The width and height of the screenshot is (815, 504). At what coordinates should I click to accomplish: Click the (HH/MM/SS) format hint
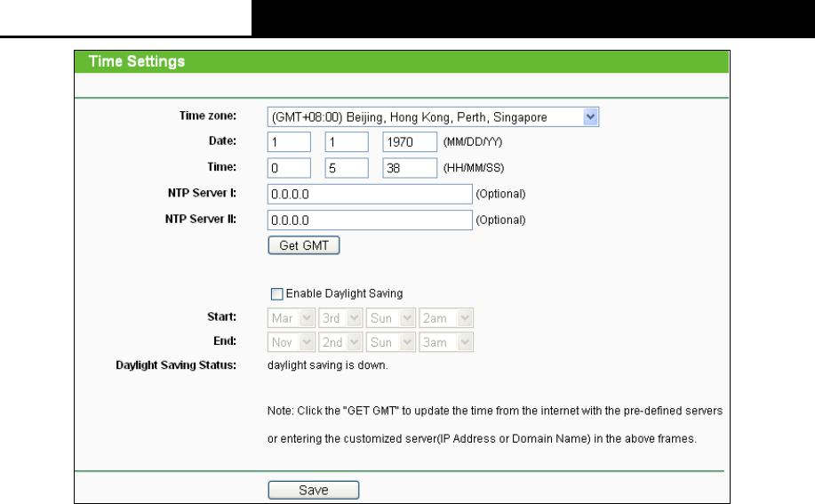pos(474,168)
